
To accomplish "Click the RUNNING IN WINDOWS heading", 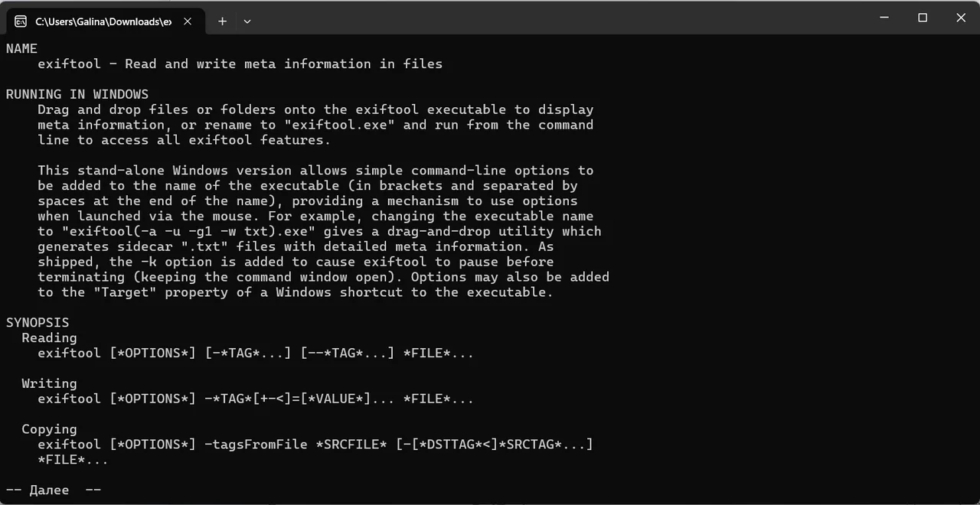I will [77, 94].
